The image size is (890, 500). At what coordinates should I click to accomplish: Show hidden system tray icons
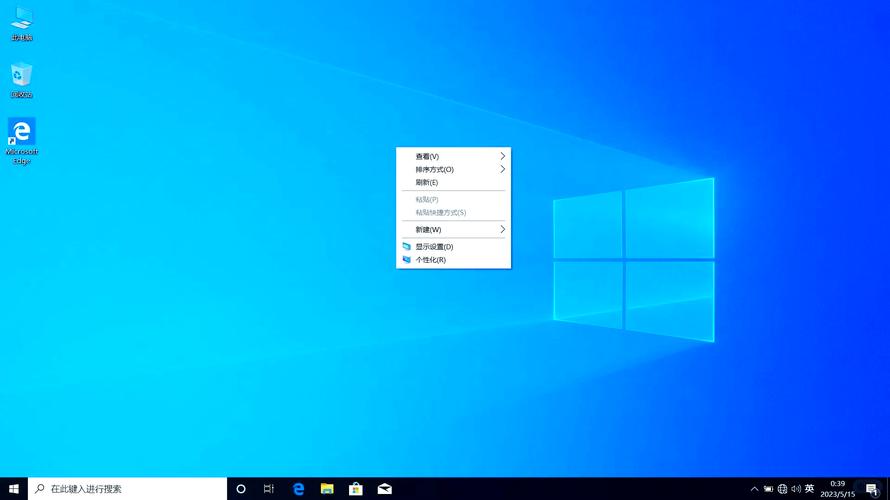(754, 489)
